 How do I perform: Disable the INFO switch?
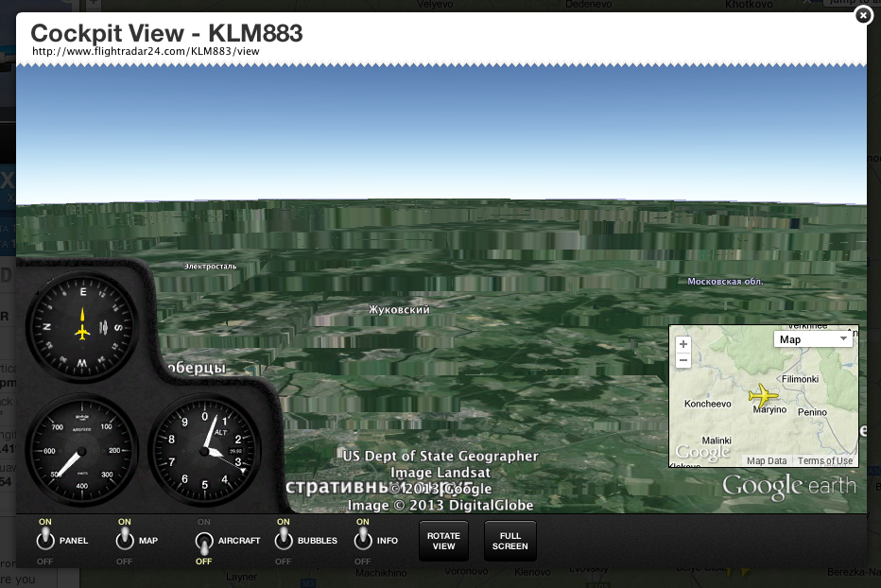coord(362,541)
